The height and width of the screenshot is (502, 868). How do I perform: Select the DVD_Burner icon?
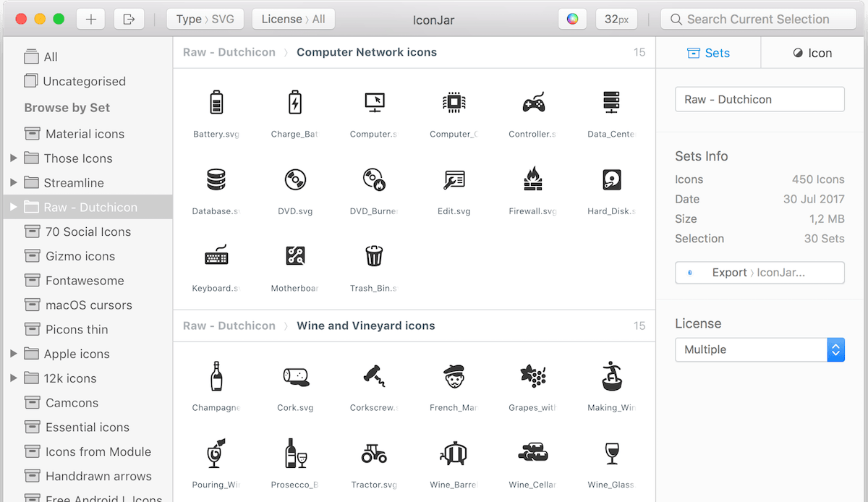coord(374,179)
